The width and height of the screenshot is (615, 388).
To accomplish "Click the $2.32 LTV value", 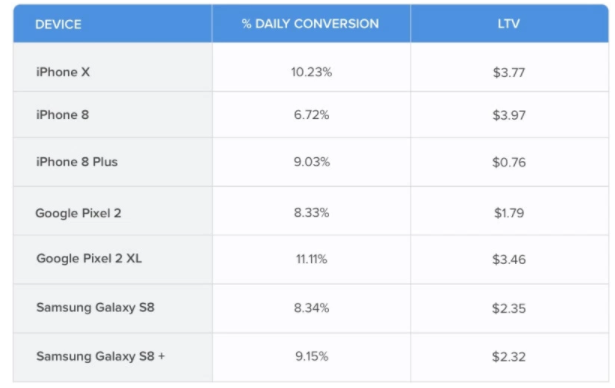I will coord(509,357).
